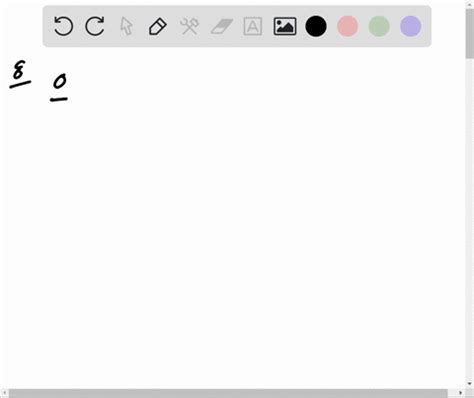This screenshot has width=474, height=398.
Task: Select the eraser tool
Action: tap(221, 26)
